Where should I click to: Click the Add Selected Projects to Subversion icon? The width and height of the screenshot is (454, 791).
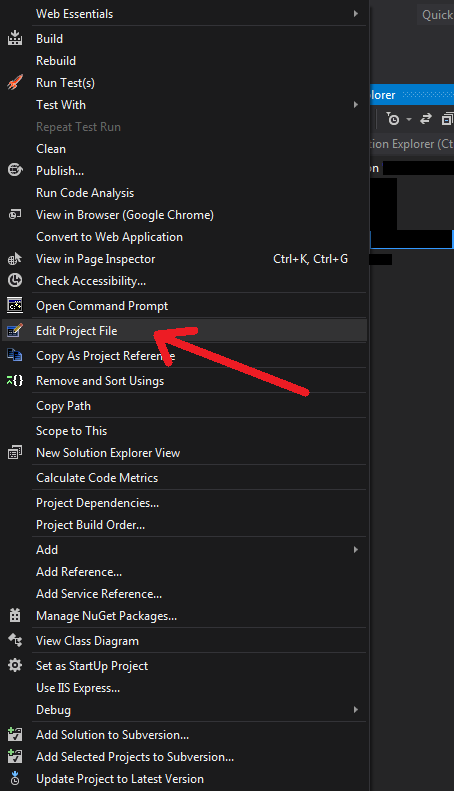click(15, 756)
